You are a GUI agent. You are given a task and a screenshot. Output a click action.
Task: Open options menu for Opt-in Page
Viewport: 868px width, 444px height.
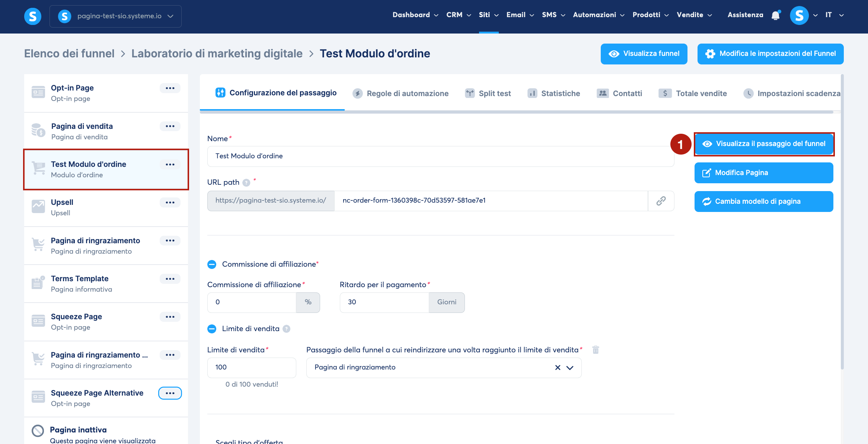point(170,88)
